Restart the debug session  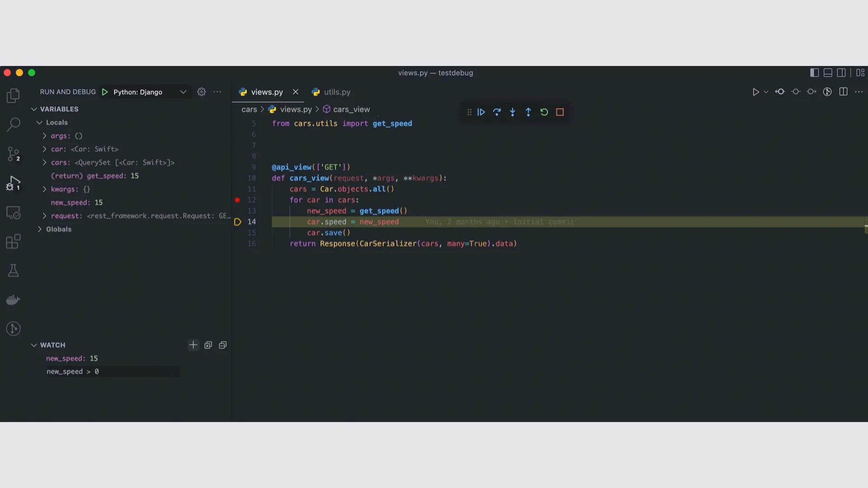[544, 112]
